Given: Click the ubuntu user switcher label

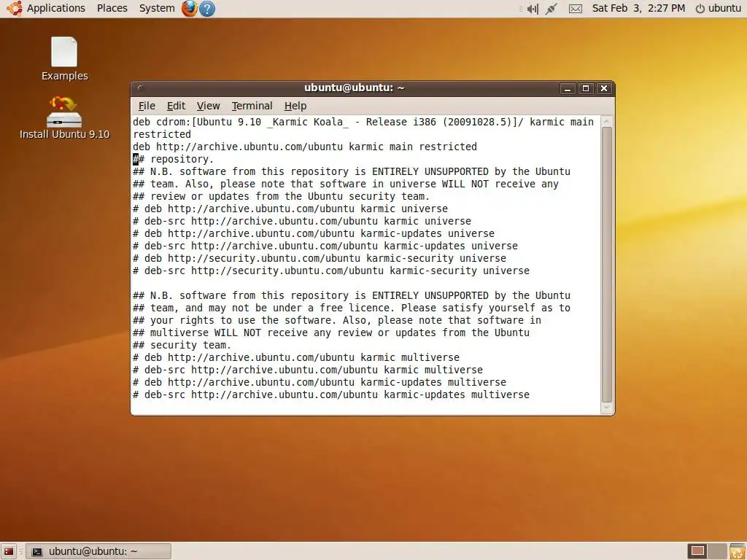Looking at the screenshot, I should pos(724,8).
